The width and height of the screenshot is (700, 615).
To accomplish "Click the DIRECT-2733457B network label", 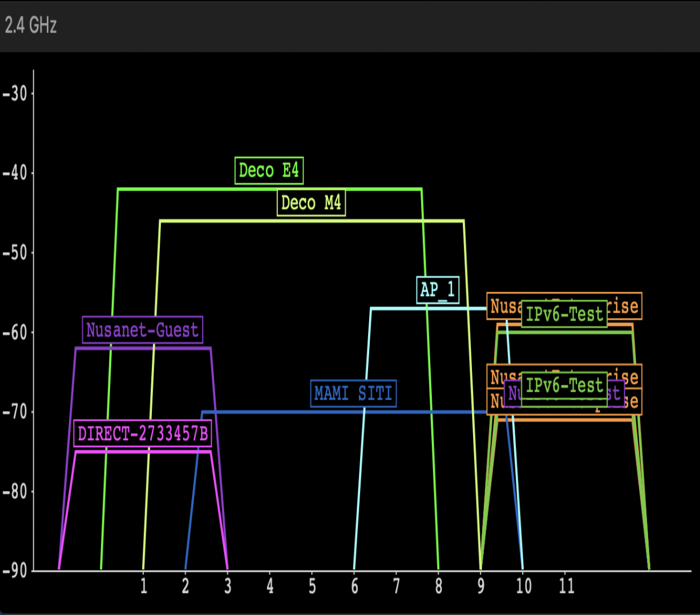I will [x=143, y=433].
